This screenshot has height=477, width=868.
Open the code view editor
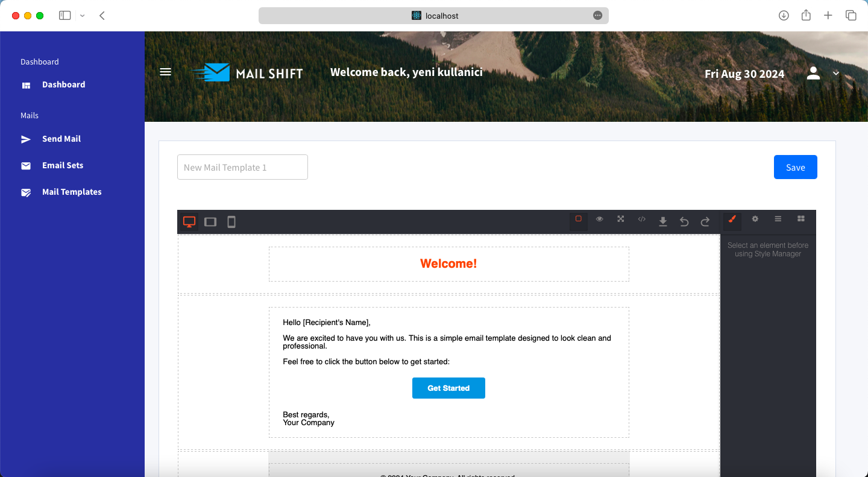click(x=641, y=220)
